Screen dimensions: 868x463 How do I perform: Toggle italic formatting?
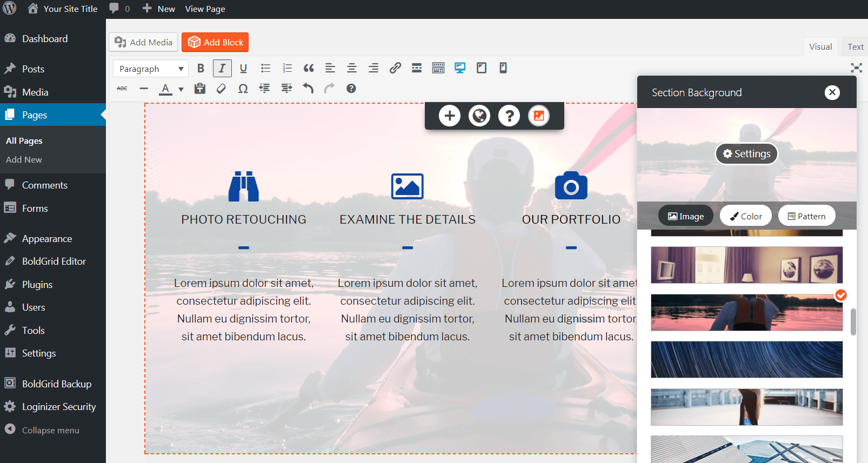point(222,68)
